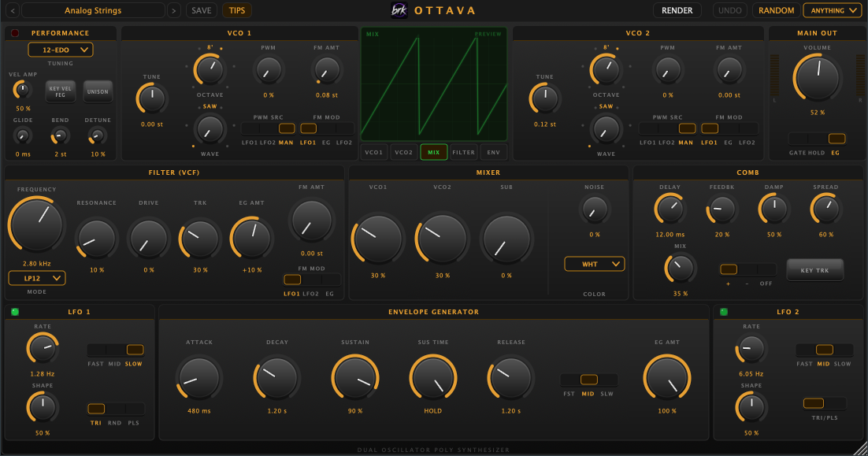Click the Main Out GATE HOLD EG switch
The image size is (868, 456).
817,139
